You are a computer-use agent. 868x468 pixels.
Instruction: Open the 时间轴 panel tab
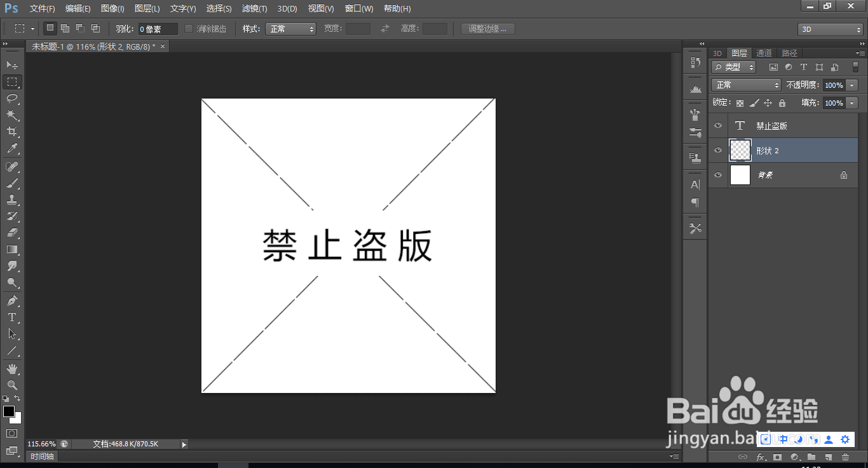click(43, 457)
